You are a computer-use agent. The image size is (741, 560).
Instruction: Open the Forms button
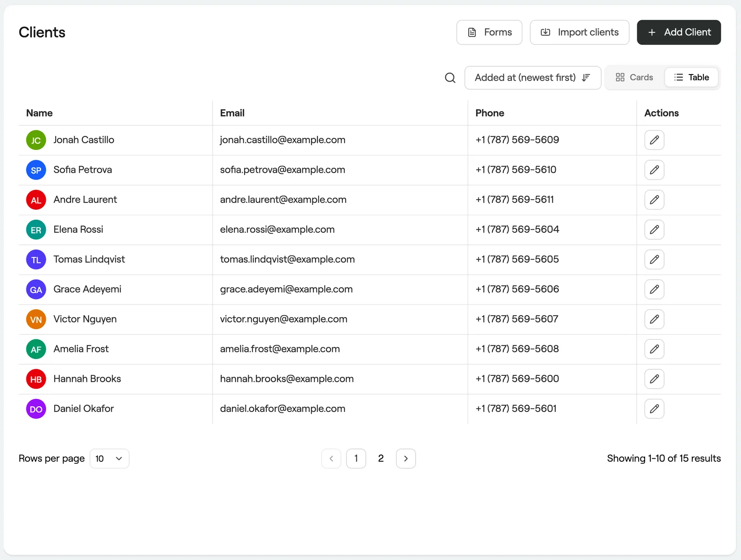pyautogui.click(x=489, y=32)
